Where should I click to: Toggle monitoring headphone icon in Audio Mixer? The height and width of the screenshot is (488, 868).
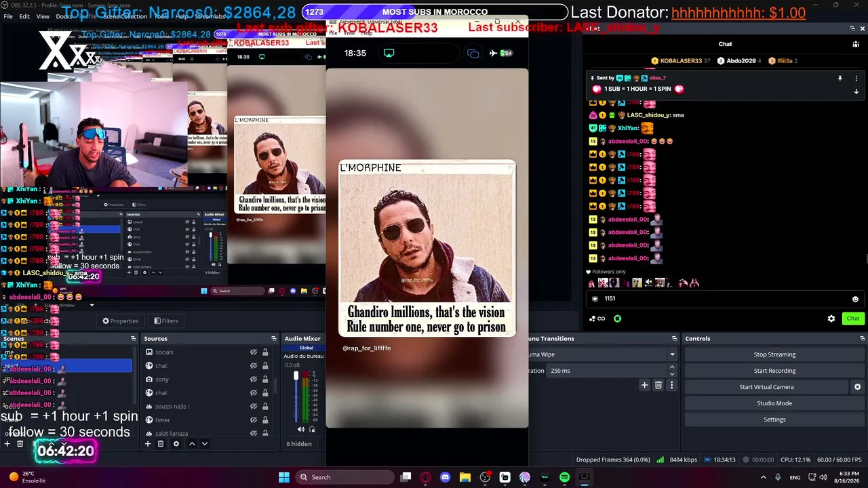point(312,429)
